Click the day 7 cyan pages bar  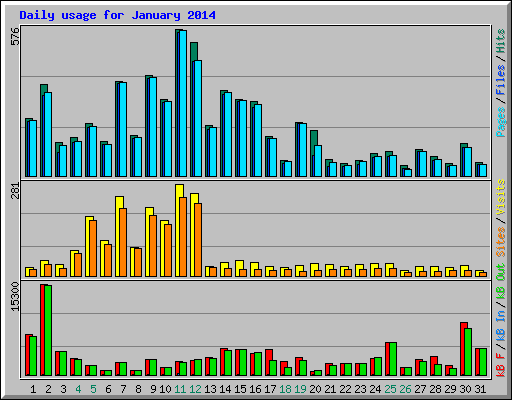click(x=123, y=130)
